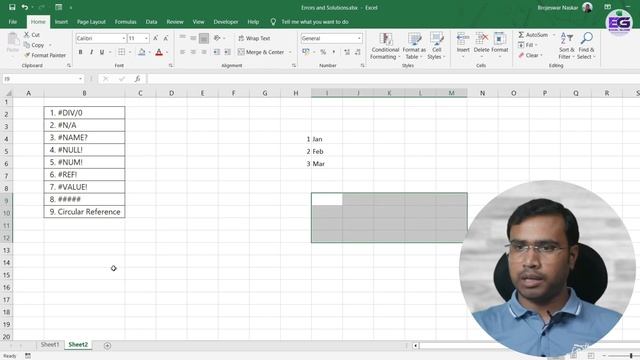
Task: Apply cell borders
Action: 121,52
